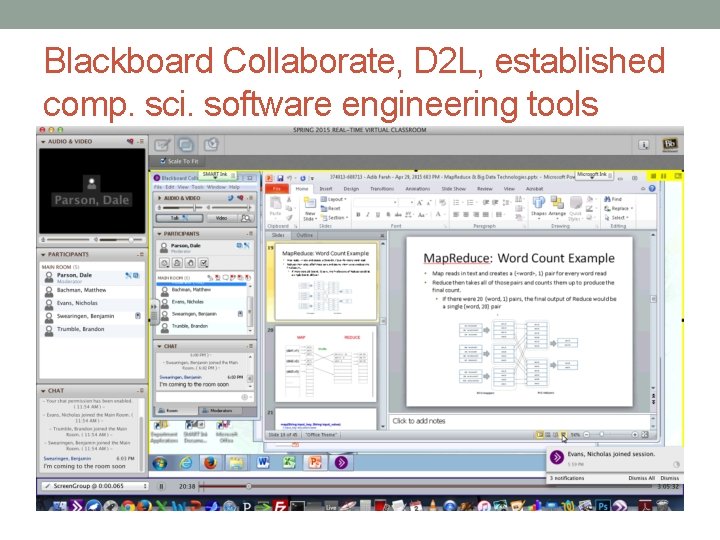Select Bachman, Matthew in the outer participants list
Screen dimensions: 720x540
pos(92,291)
